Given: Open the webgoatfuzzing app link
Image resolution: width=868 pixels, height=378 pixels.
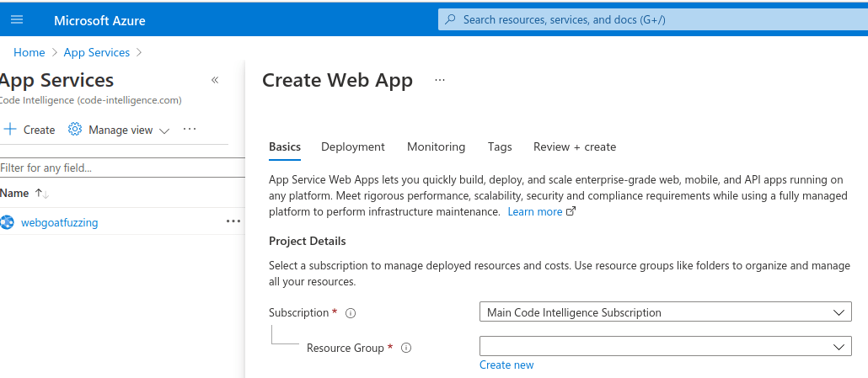Looking at the screenshot, I should (x=59, y=223).
